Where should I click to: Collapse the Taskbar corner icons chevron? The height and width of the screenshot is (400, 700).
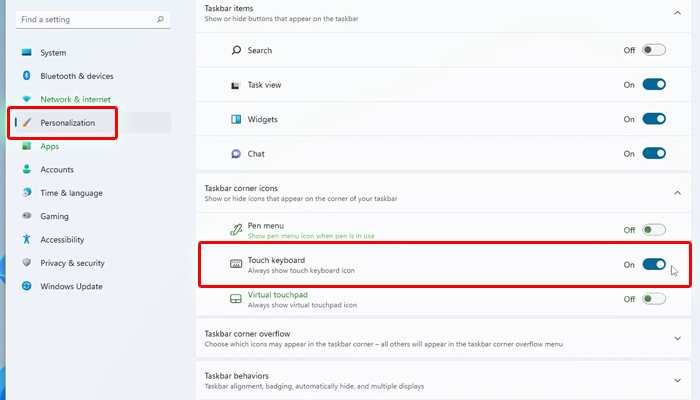tap(677, 193)
